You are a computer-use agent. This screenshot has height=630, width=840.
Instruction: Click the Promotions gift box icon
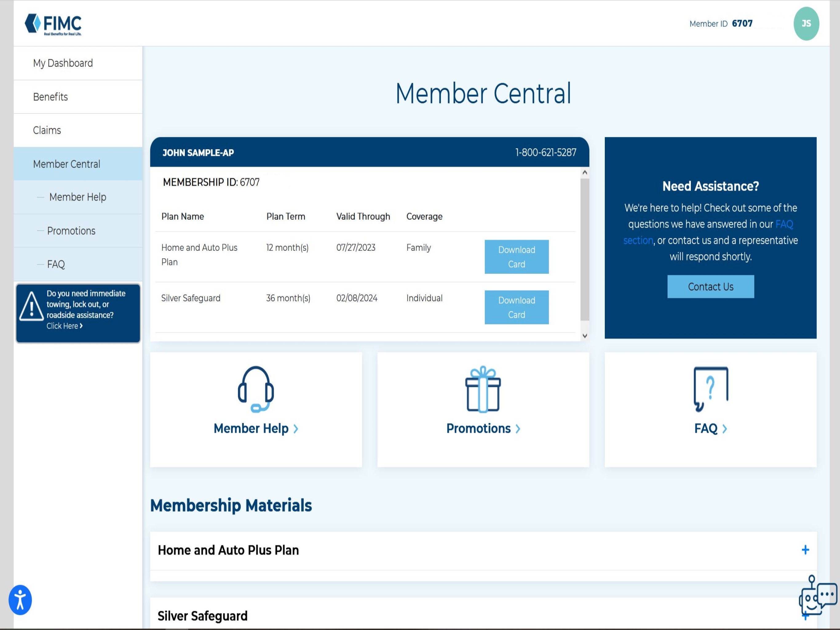[x=483, y=389]
